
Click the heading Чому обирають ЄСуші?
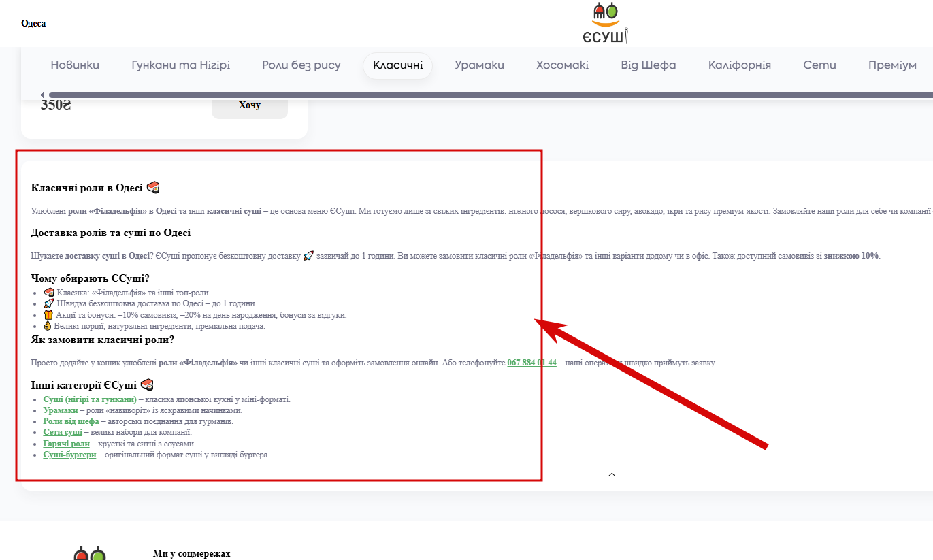[x=91, y=278]
